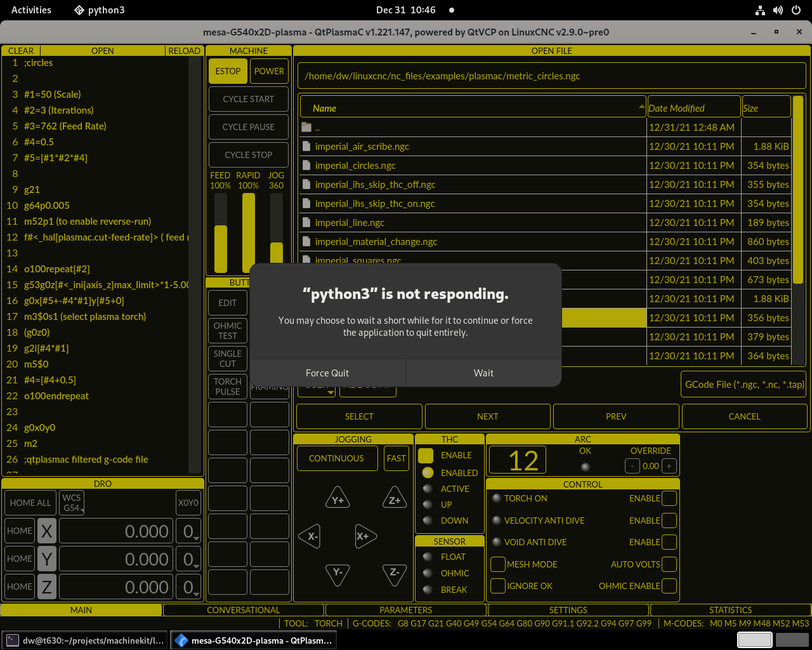812x650 pixels.
Task: Sort files by the Date Modified column
Action: tap(693, 108)
